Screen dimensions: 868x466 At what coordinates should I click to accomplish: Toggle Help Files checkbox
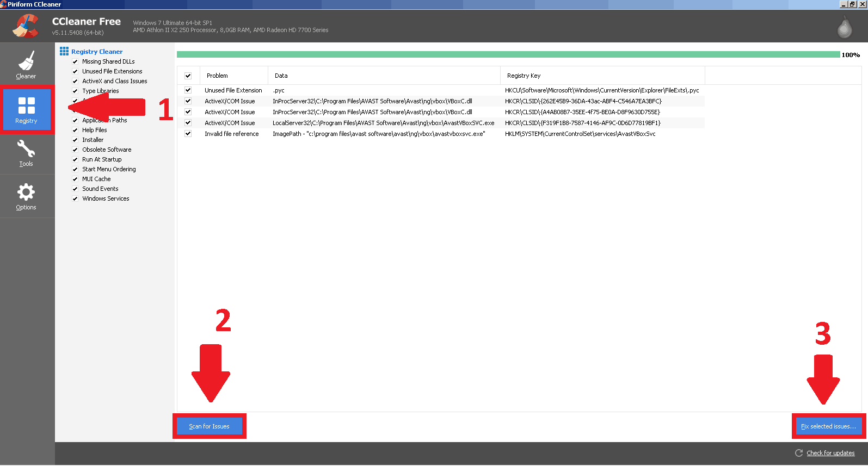(75, 130)
